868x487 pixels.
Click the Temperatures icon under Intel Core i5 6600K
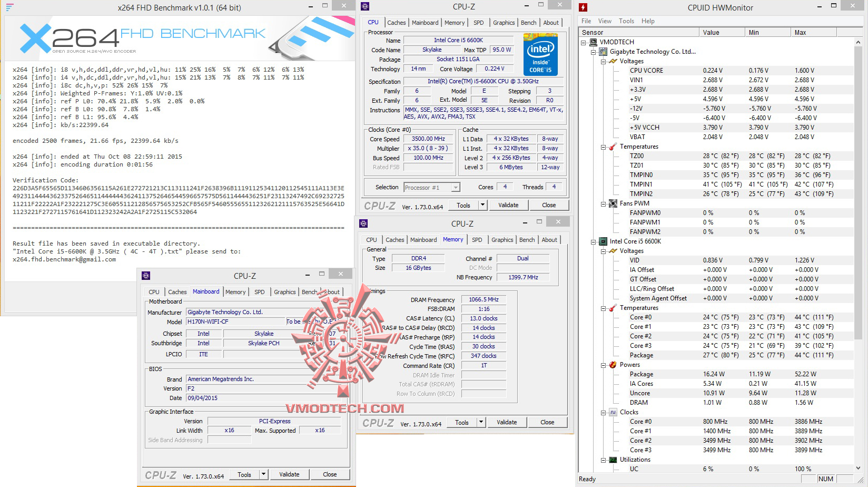click(x=613, y=308)
